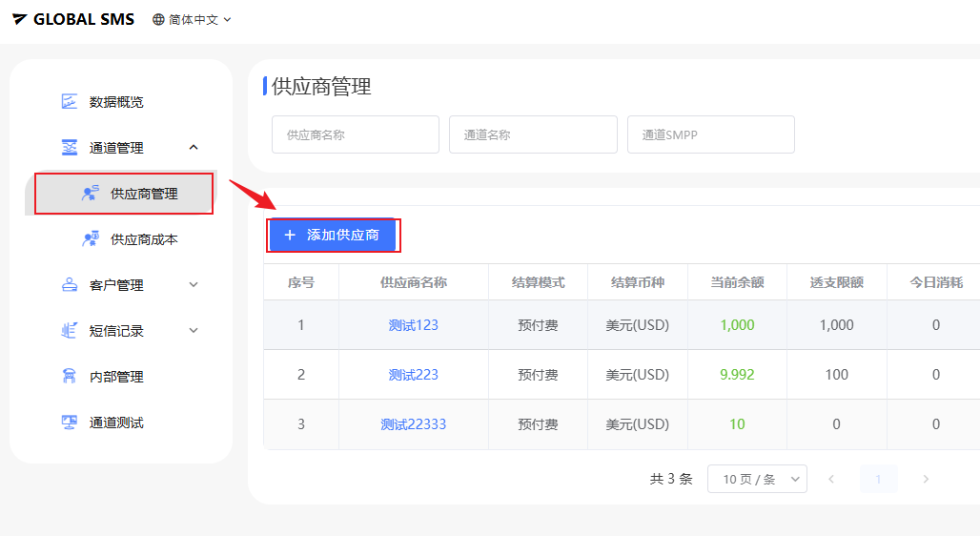
Task: Click the channel management sidebar icon
Action: pyautogui.click(x=70, y=148)
